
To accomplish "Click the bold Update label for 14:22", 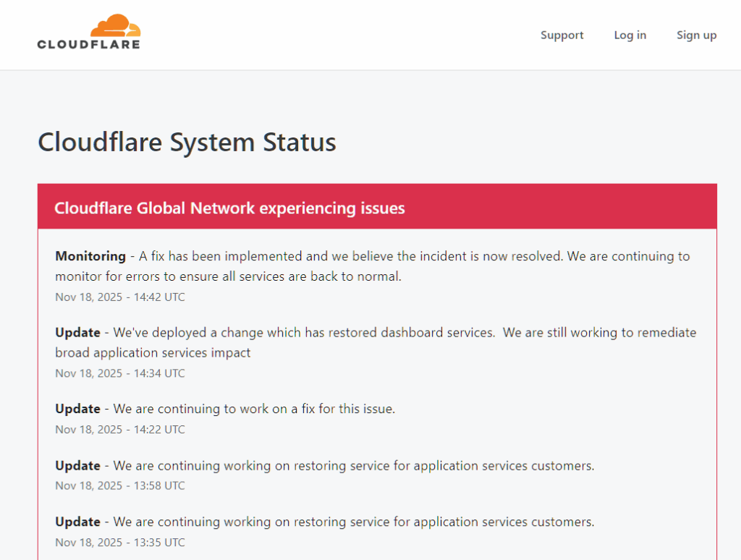I will coord(77,409).
